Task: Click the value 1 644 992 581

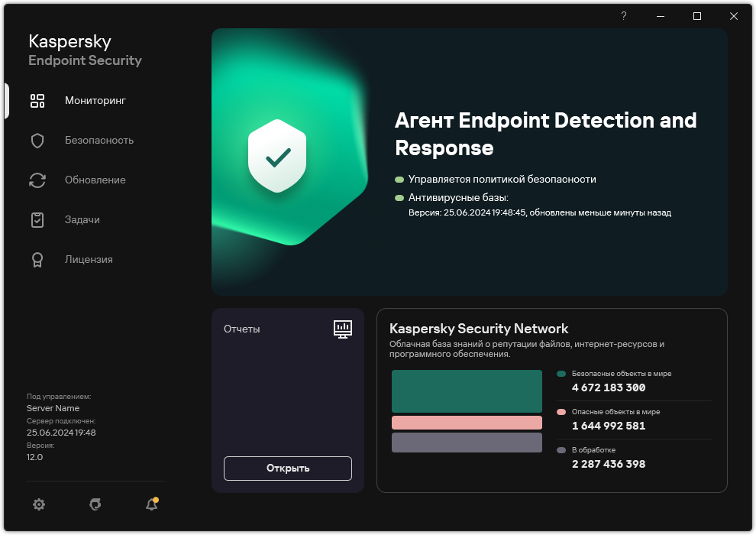Action: tap(609, 426)
